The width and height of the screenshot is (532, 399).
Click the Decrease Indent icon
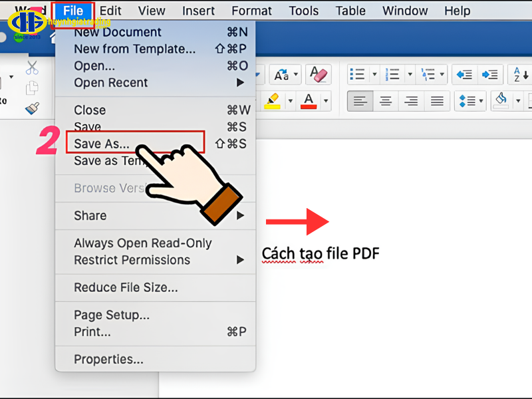[464, 74]
